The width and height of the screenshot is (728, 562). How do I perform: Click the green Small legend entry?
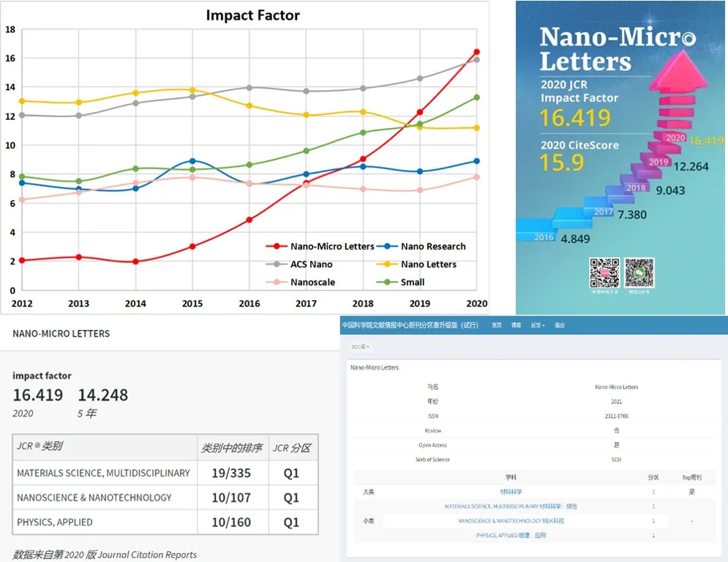point(401,282)
